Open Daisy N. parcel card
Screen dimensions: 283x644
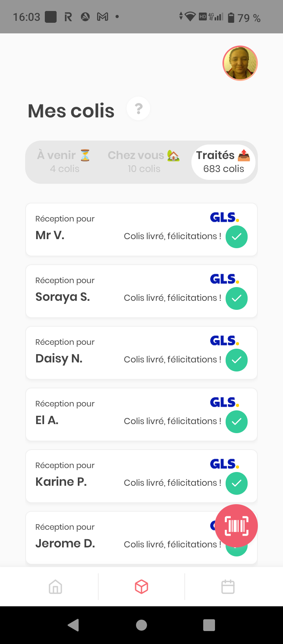coord(118,353)
